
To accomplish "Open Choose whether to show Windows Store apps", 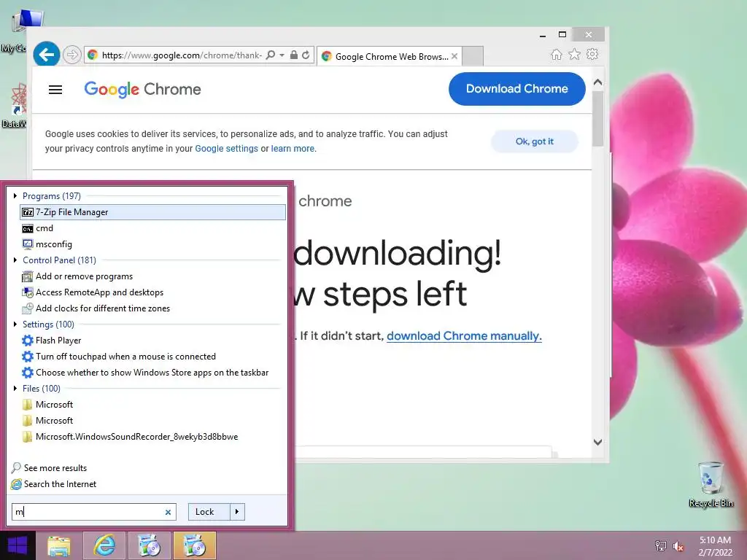I will (153, 373).
